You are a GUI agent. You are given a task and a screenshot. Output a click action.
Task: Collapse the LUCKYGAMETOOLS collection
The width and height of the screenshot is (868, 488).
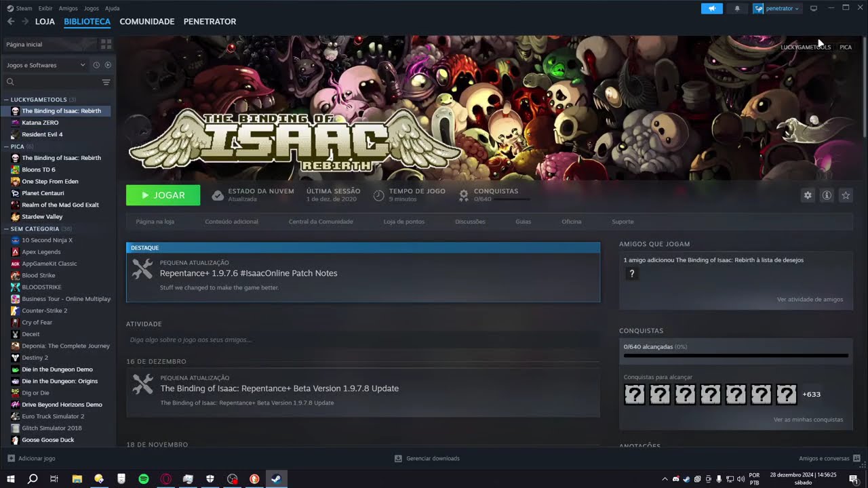point(6,100)
